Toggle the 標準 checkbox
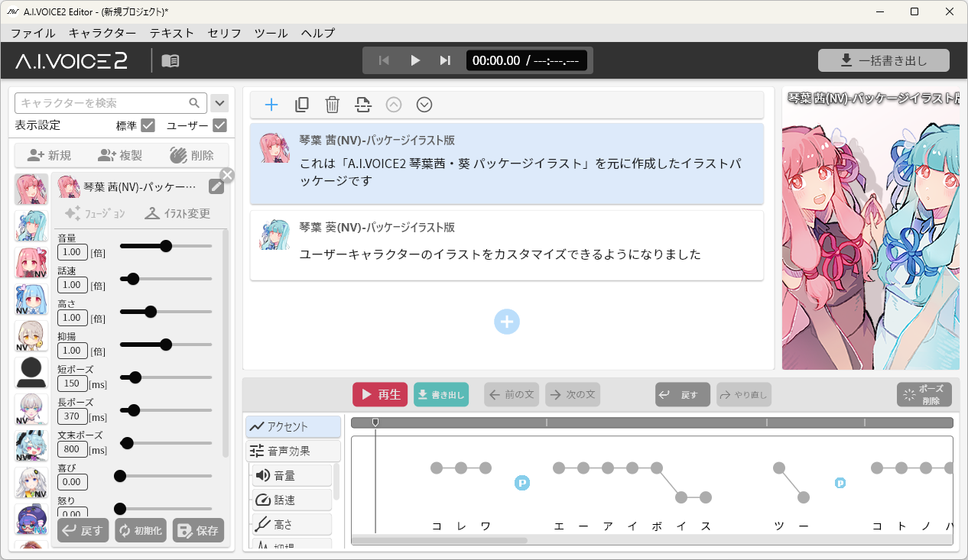 click(148, 125)
